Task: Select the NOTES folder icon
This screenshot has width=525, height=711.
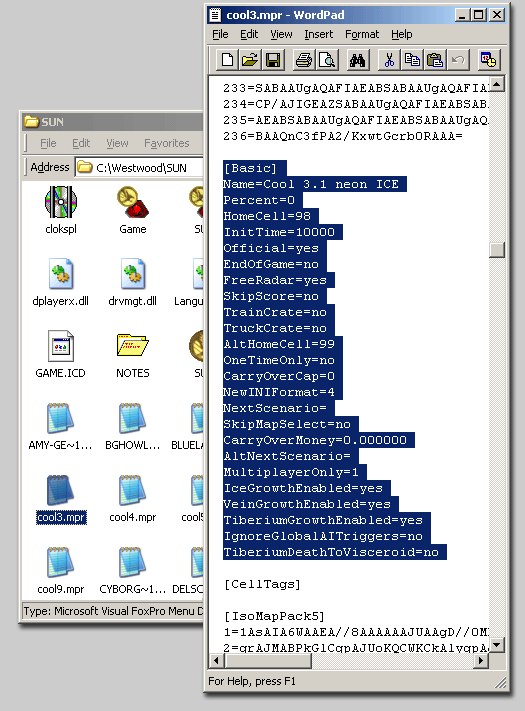Action: tap(132, 354)
